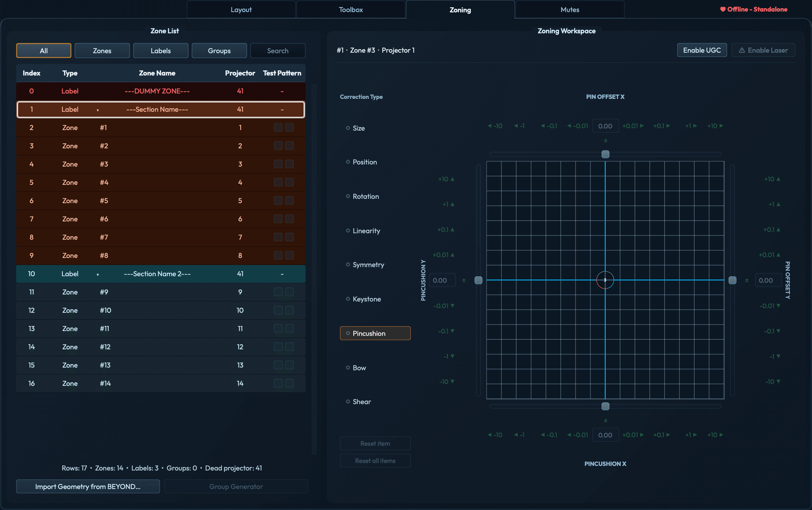Show All items in zone list
The height and width of the screenshot is (510, 812).
pos(44,51)
